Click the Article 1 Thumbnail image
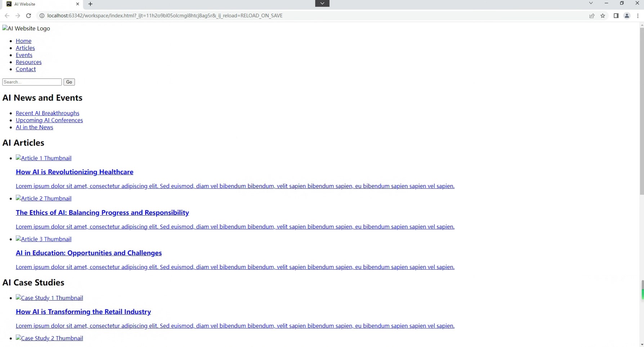Image resolution: width=644 pixels, height=347 pixels. pyautogui.click(x=44, y=158)
